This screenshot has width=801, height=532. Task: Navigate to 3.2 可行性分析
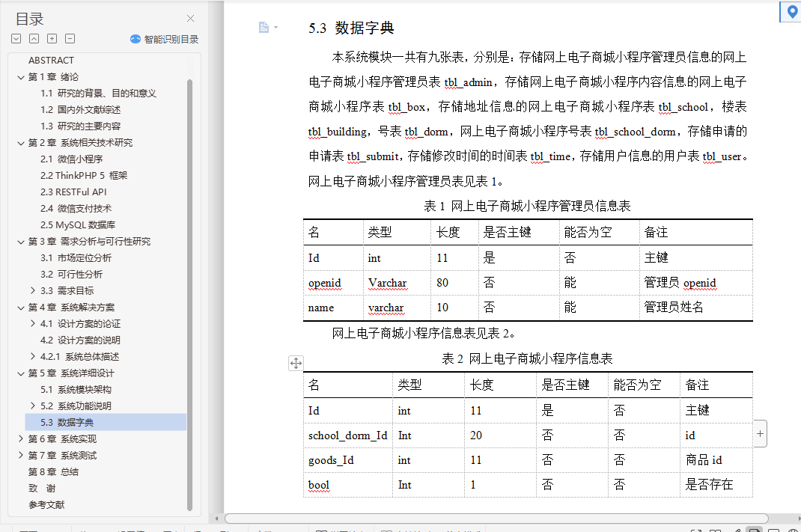click(x=71, y=274)
